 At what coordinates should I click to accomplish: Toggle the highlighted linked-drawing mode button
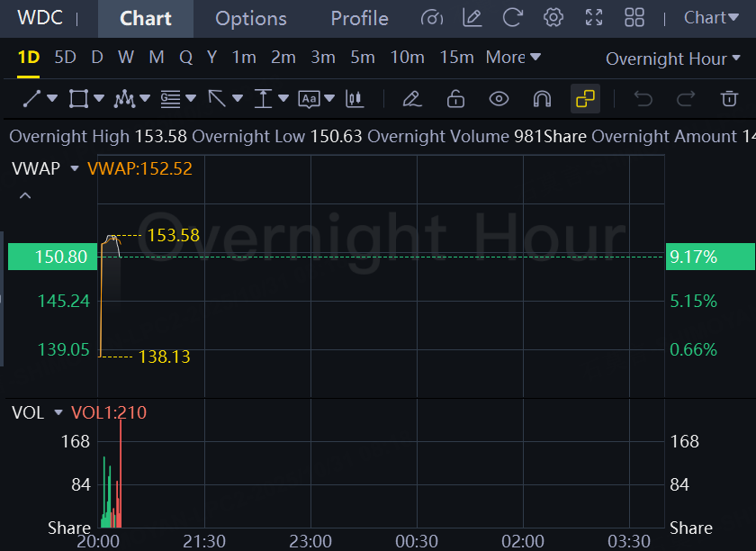point(585,99)
